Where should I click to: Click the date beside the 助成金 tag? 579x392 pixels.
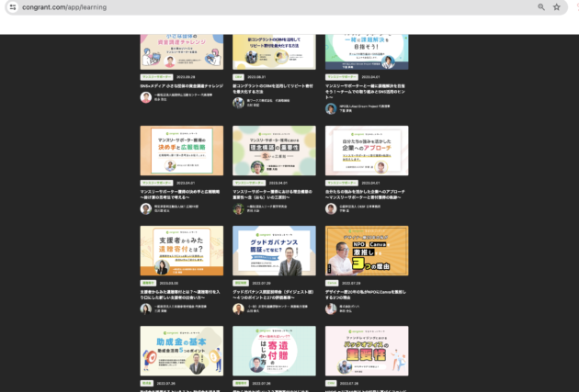point(166,384)
